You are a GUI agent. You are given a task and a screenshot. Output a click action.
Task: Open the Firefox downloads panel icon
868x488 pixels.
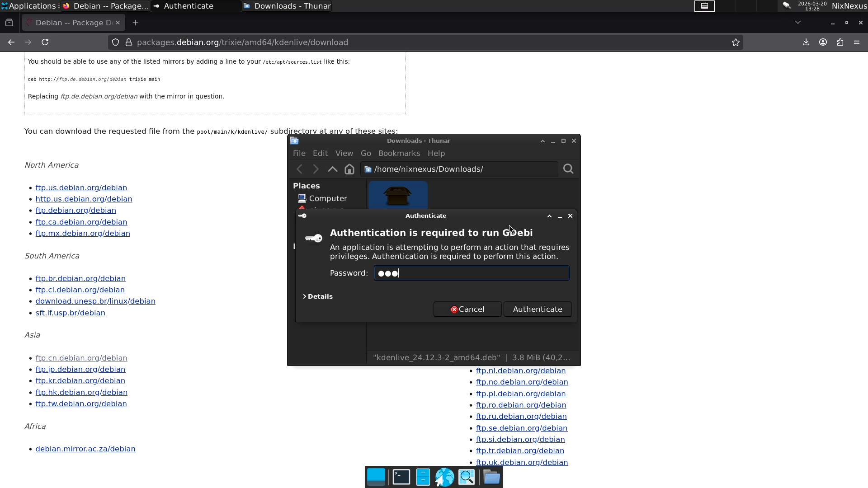point(806,42)
